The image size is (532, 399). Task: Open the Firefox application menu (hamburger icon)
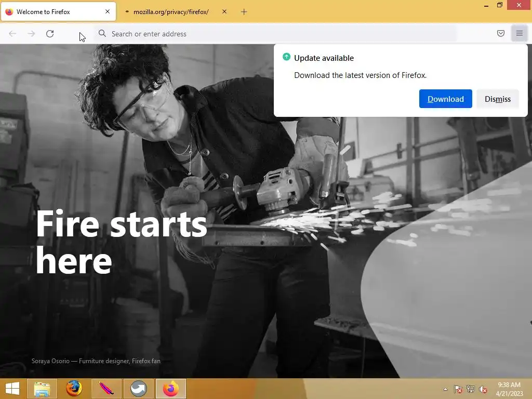tap(519, 33)
